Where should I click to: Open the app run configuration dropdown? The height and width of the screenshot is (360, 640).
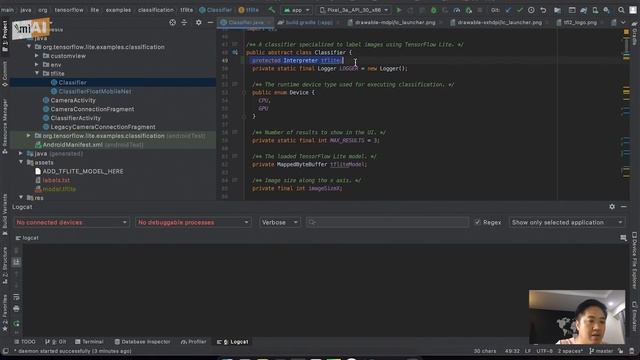pos(297,10)
